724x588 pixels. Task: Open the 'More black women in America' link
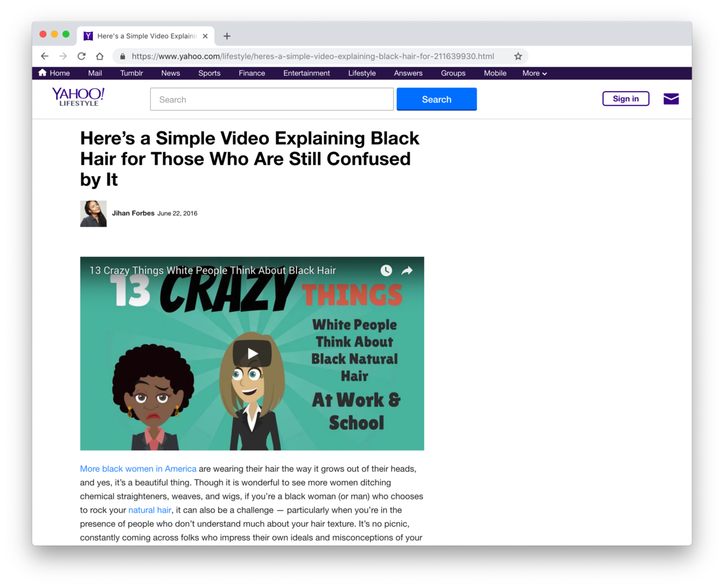click(138, 469)
